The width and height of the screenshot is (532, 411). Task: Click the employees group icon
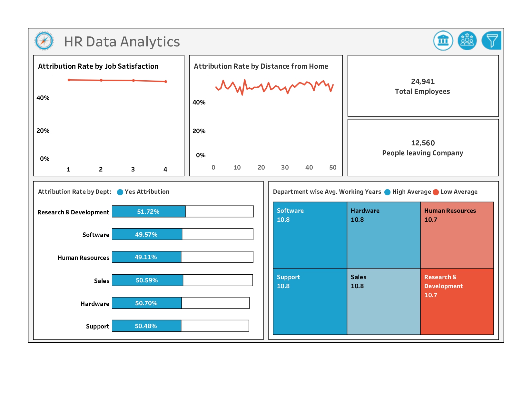click(x=467, y=41)
